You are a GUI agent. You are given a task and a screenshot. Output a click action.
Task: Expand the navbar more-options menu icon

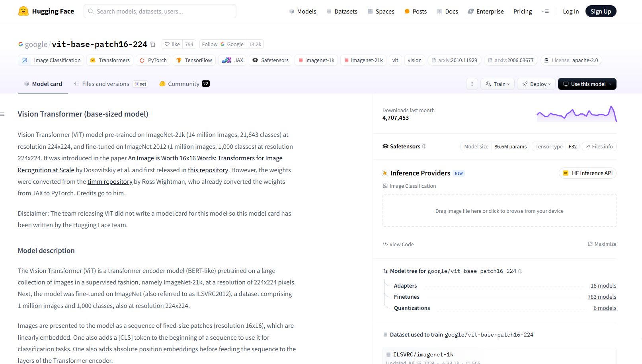545,12
